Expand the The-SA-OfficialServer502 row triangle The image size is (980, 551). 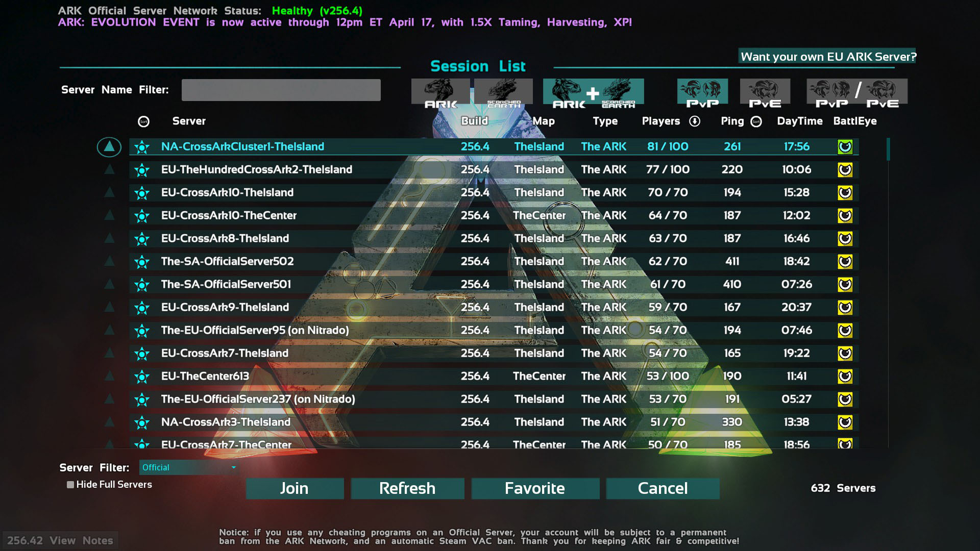(x=109, y=261)
